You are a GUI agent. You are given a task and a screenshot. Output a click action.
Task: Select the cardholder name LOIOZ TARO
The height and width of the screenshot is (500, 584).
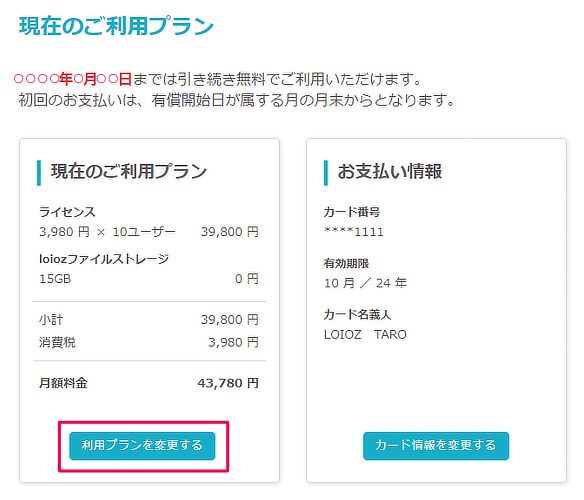click(365, 335)
